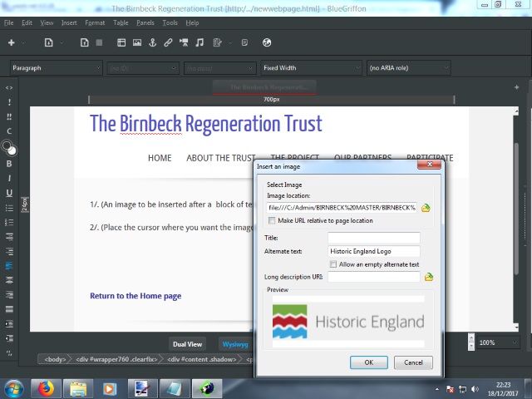Click the insert video camera icon

(x=183, y=42)
